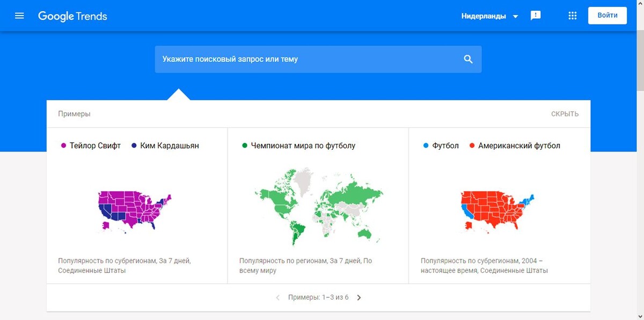This screenshot has width=644, height=320.
Task: Click the Войти sign-in button
Action: tap(607, 16)
